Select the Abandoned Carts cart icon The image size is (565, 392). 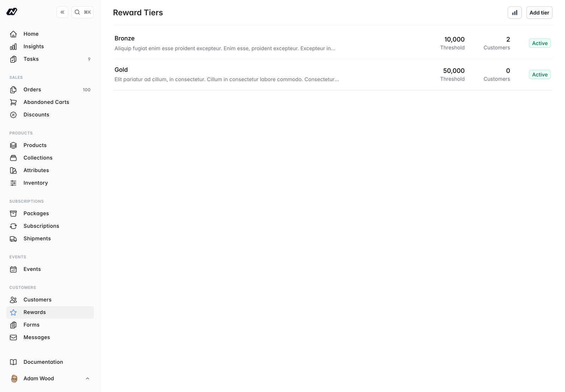click(13, 102)
